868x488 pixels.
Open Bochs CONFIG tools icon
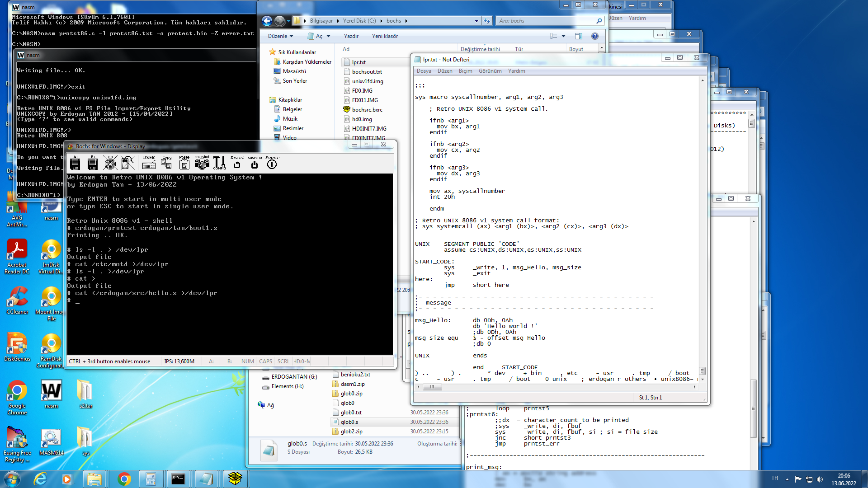click(219, 163)
